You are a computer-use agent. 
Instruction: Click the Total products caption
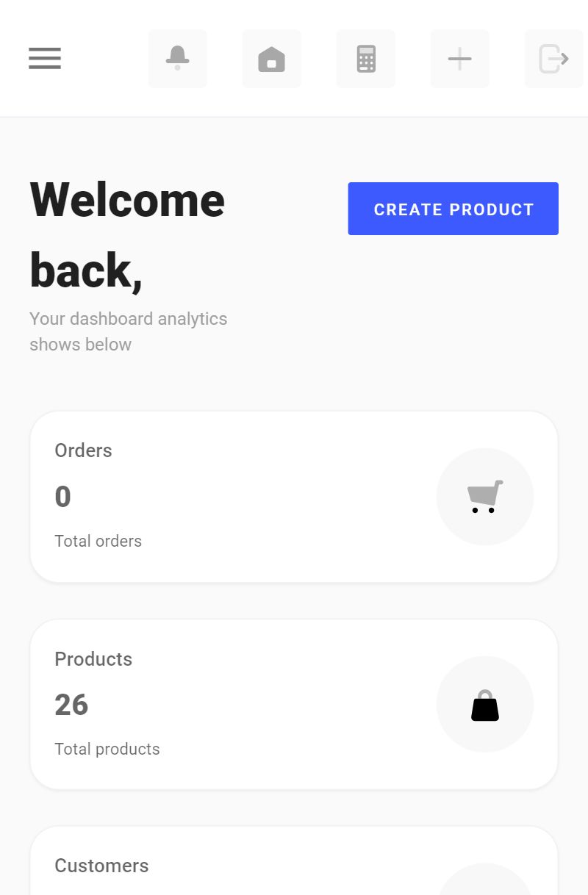click(x=107, y=750)
